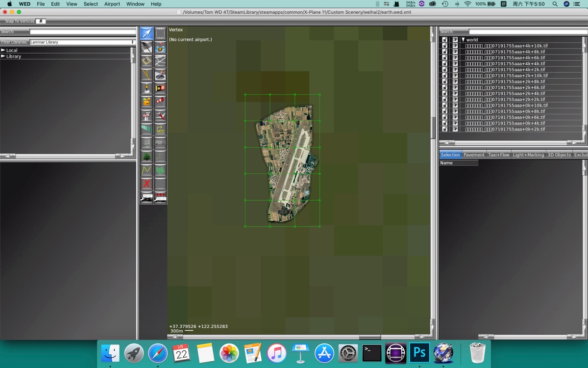Switch to the Pavement tab
Viewport: 588px width, 368px height.
click(474, 155)
